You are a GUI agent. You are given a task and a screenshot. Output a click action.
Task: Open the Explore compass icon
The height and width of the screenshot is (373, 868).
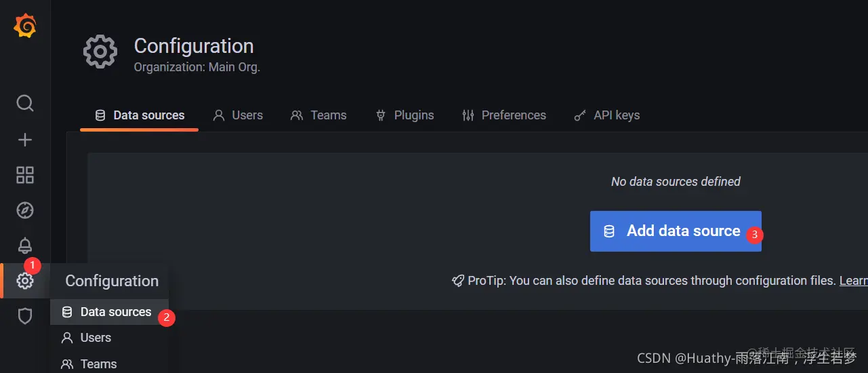(25, 210)
